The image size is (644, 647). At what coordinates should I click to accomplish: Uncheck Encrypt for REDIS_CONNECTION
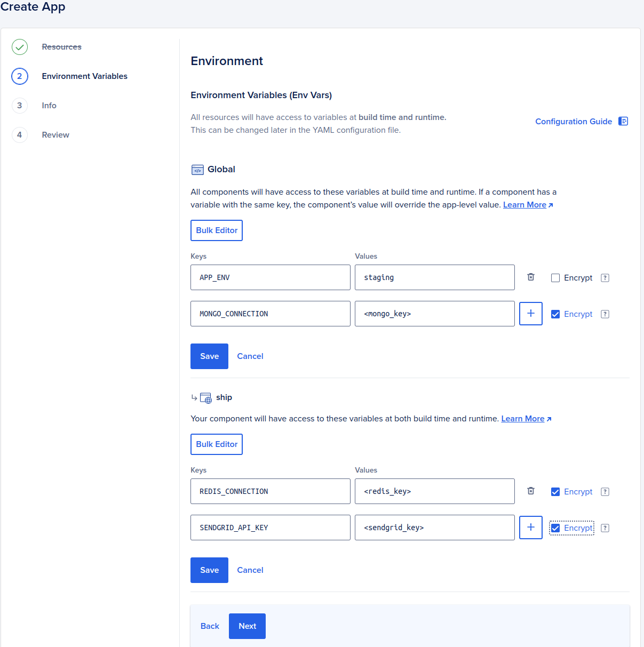click(x=555, y=491)
